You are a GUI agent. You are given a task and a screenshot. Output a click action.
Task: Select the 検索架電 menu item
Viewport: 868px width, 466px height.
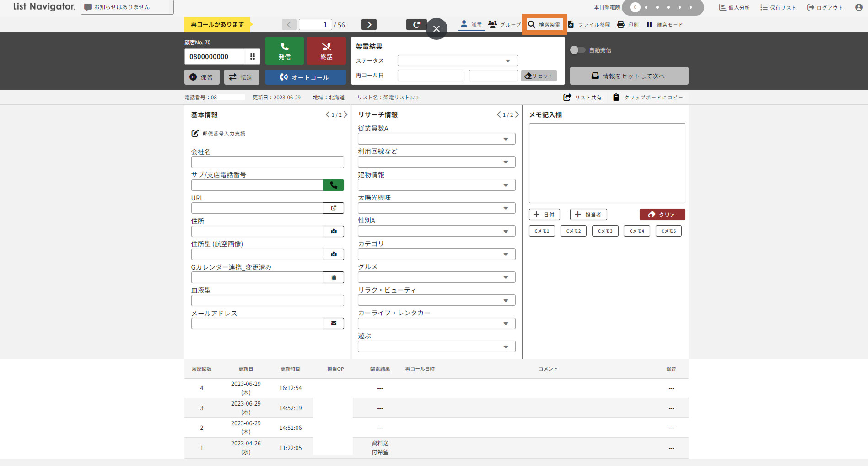pos(545,25)
